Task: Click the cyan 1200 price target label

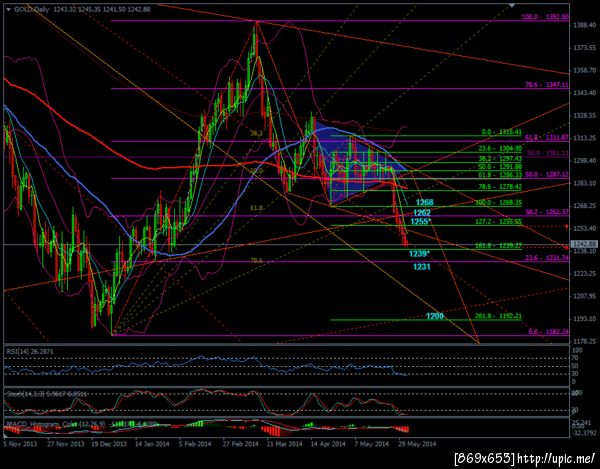Action: (435, 316)
